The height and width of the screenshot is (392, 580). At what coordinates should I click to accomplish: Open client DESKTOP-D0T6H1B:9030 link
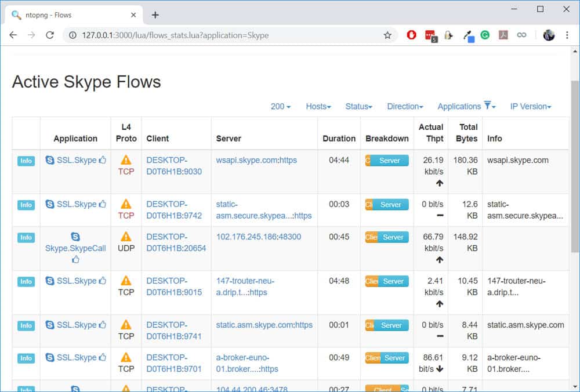pyautogui.click(x=174, y=166)
